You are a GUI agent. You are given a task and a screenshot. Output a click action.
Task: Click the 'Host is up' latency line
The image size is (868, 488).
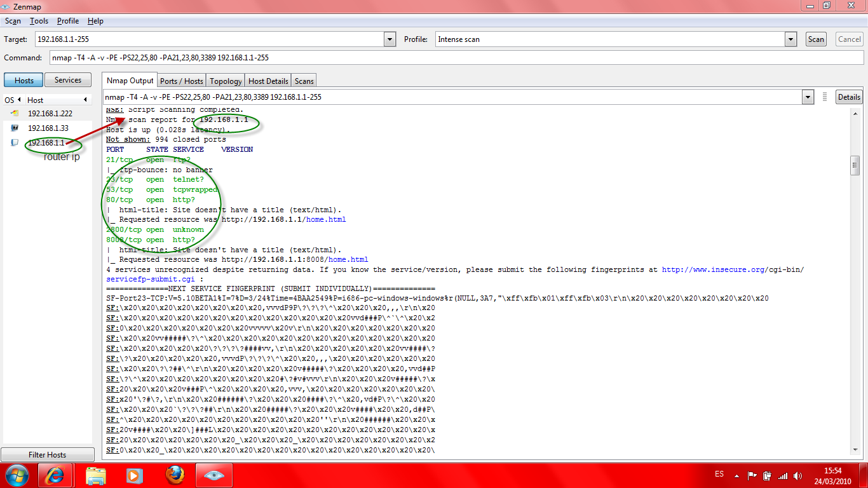(168, 130)
